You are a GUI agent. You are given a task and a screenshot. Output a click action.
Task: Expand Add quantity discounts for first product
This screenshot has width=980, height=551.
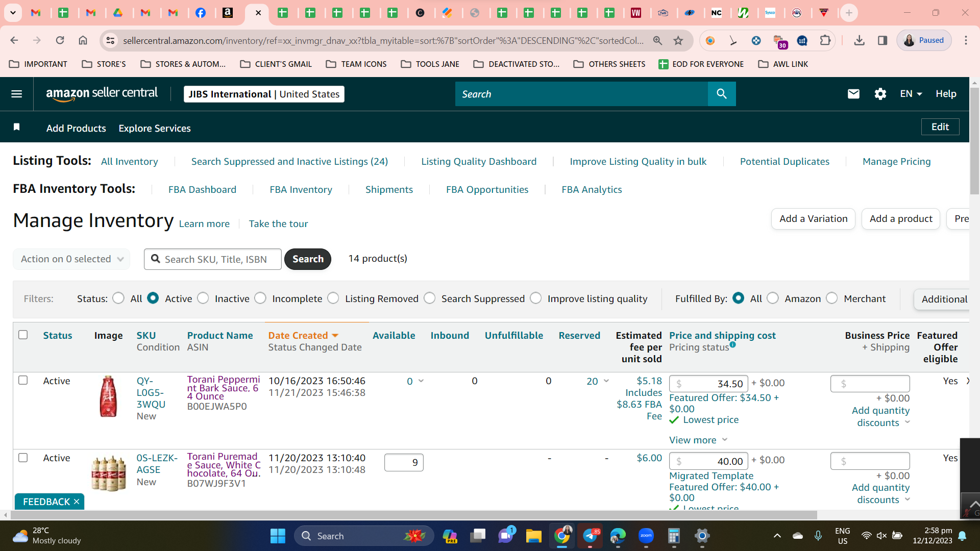[x=881, y=416]
